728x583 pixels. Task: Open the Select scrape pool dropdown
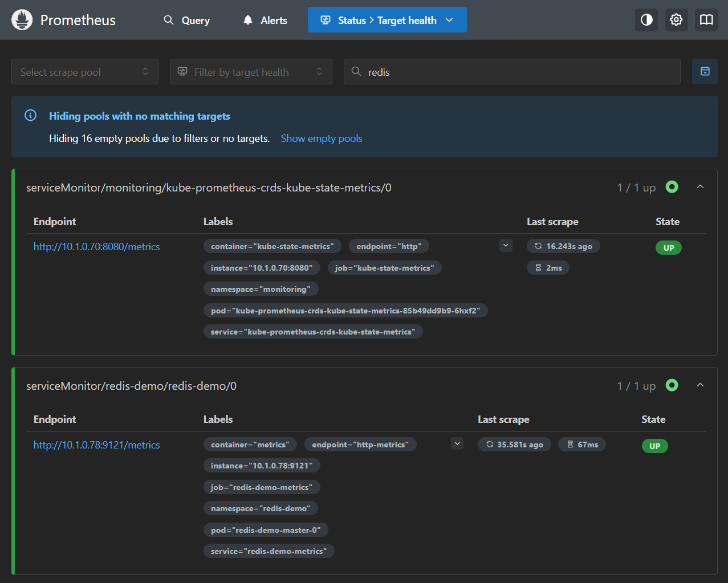85,72
